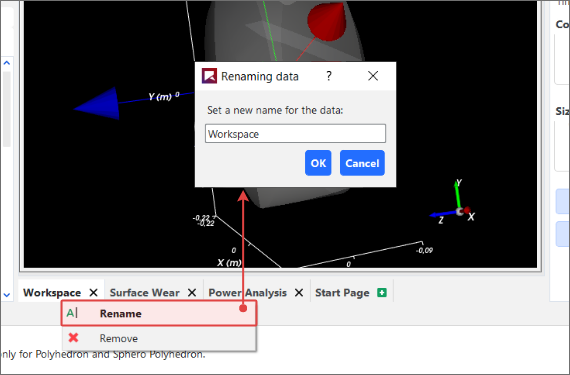The width and height of the screenshot is (570, 375).
Task: Close the Power Analysis tab
Action: point(299,293)
